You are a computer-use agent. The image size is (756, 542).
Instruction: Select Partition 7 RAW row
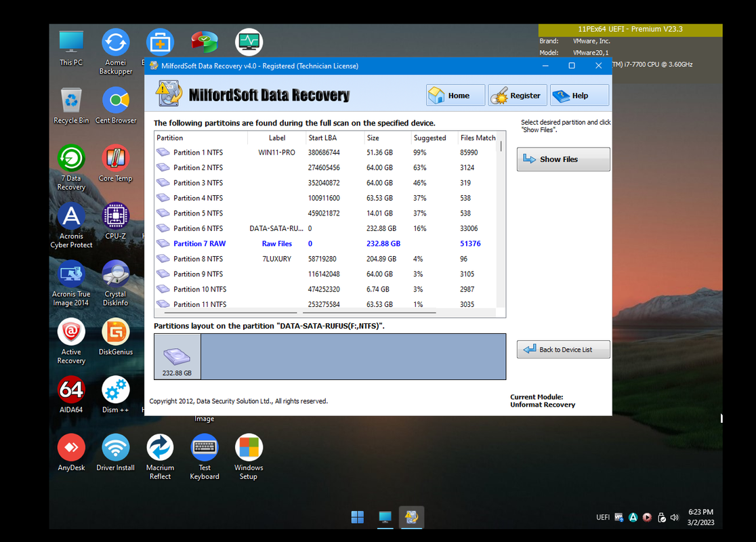[x=325, y=243]
